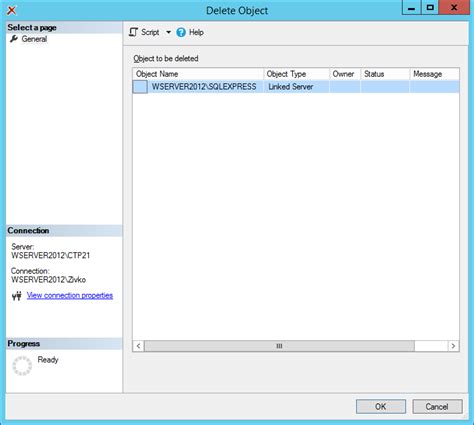Select the WSERVER2012\SQLEXPRESS object name cell
The height and width of the screenshot is (425, 474).
205,87
